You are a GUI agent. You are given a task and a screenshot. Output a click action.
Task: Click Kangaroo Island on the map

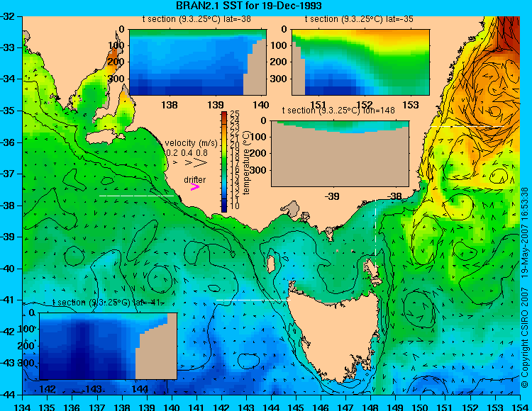click(x=104, y=138)
